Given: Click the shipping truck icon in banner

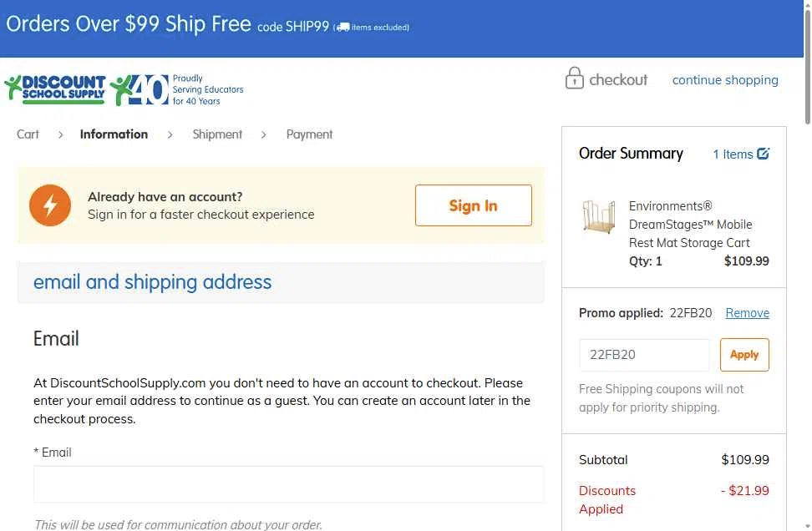Looking at the screenshot, I should pos(343,28).
